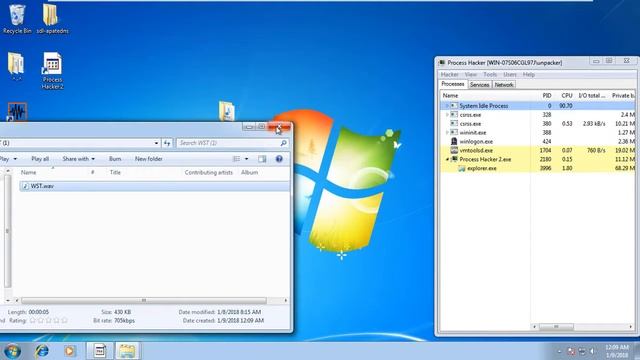The height and width of the screenshot is (360, 640).
Task: Click the vmtoolsd.exe process icon
Action: click(454, 150)
